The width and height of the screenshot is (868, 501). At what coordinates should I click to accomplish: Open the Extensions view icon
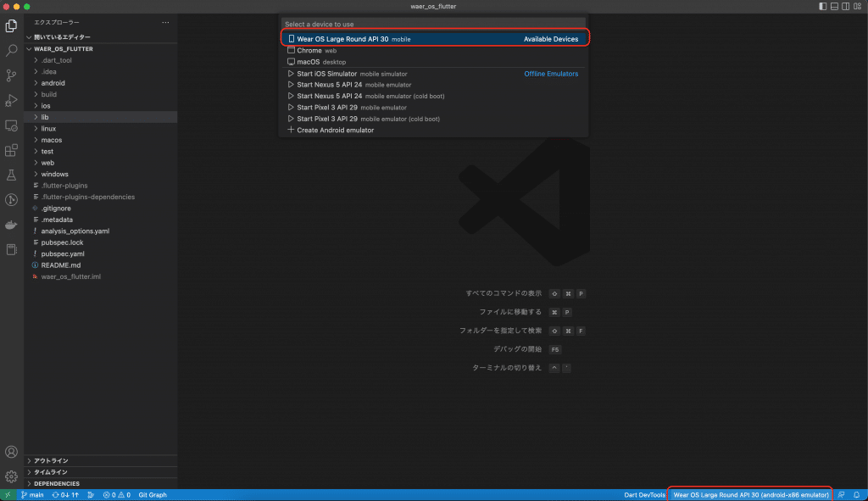[x=11, y=150]
